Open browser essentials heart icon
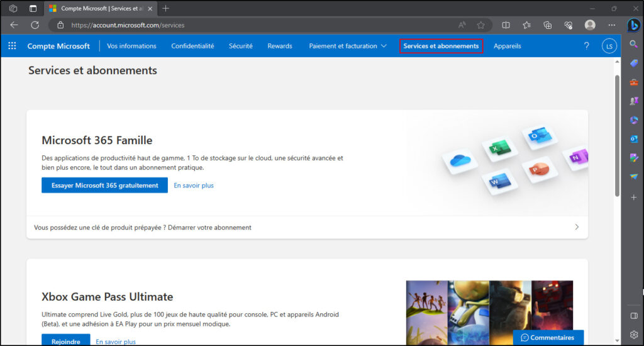 569,25
